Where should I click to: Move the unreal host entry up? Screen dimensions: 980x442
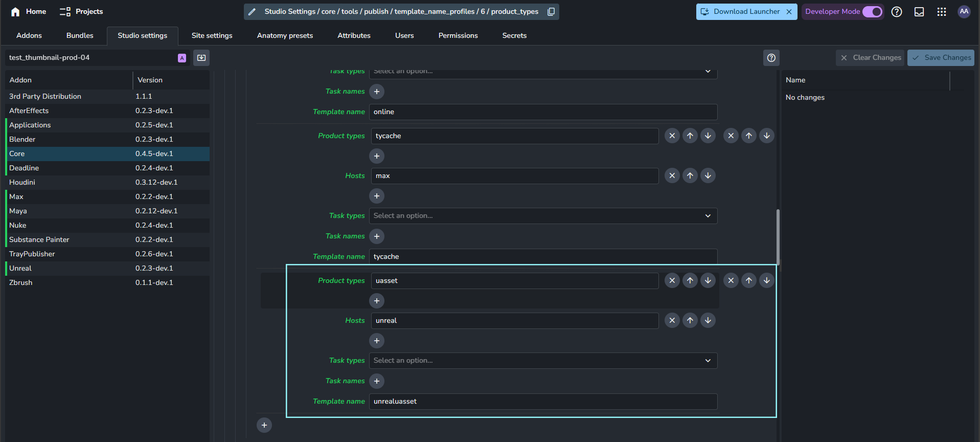(x=690, y=320)
